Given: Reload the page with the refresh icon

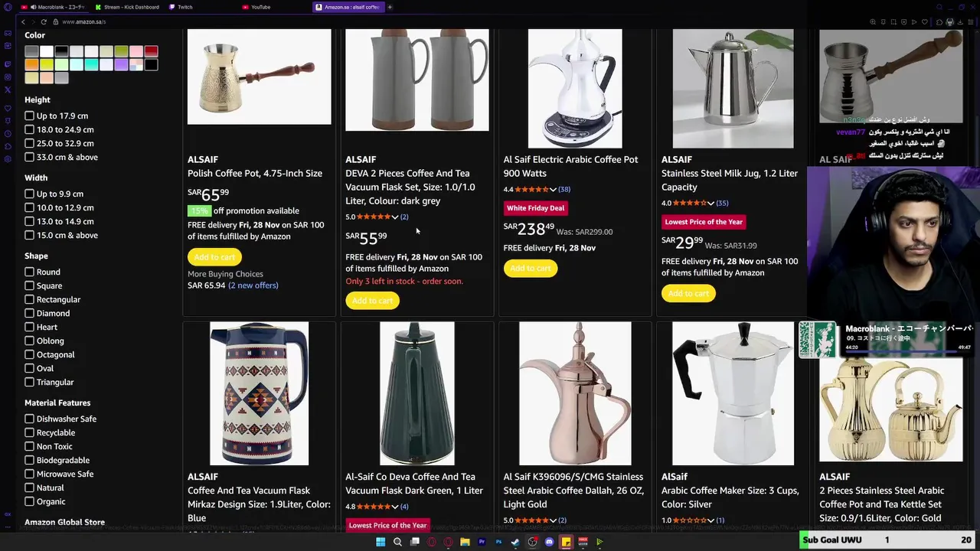Looking at the screenshot, I should (x=44, y=21).
